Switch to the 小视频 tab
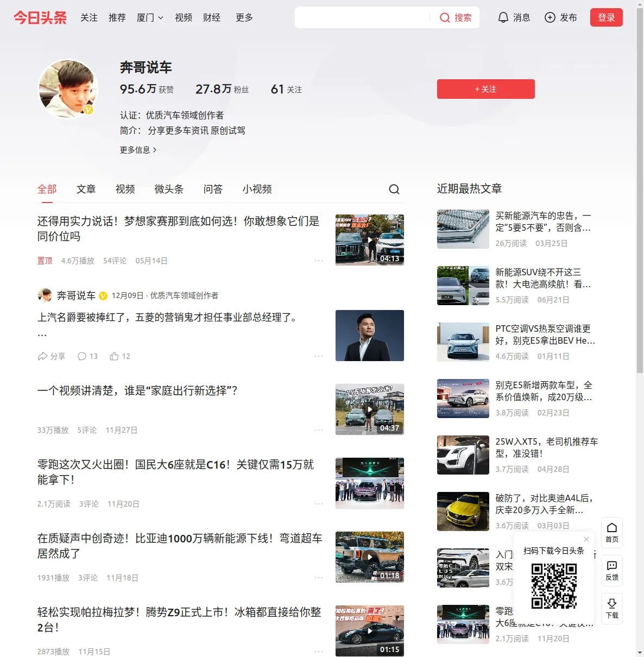The width and height of the screenshot is (644, 657). point(257,189)
